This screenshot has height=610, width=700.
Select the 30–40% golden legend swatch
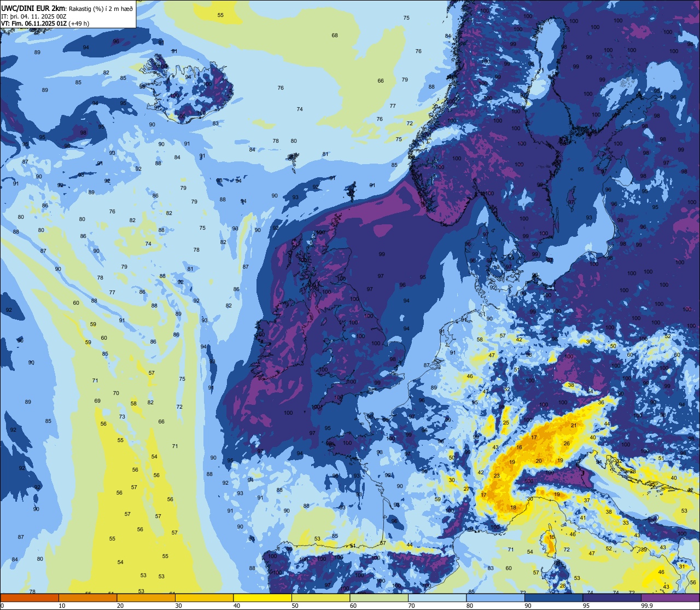tap(204, 597)
